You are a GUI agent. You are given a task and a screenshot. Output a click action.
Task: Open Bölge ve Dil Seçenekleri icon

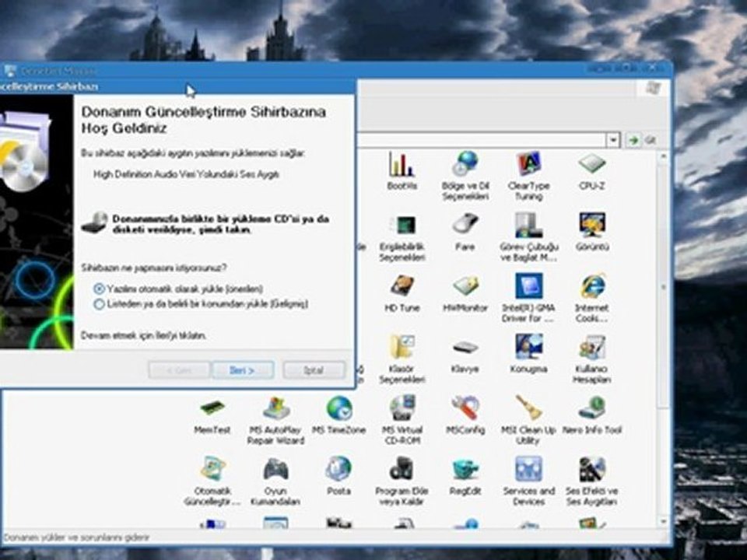pos(465,165)
